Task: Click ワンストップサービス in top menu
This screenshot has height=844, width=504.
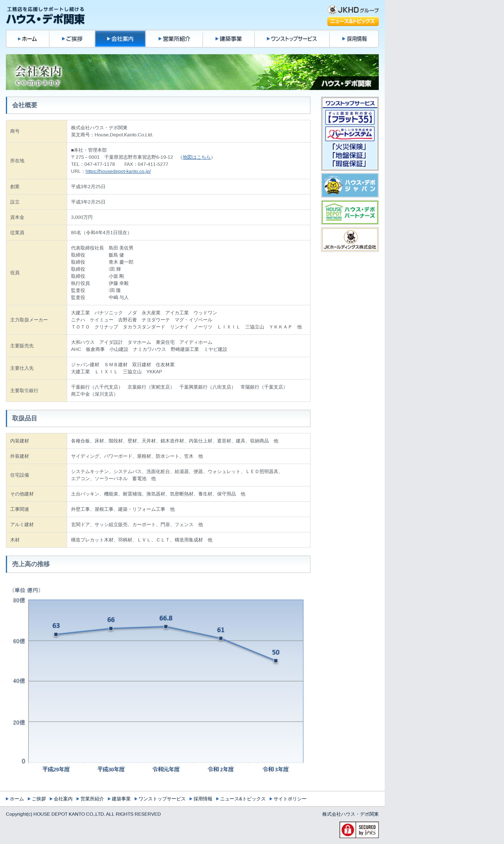Action: tap(292, 39)
